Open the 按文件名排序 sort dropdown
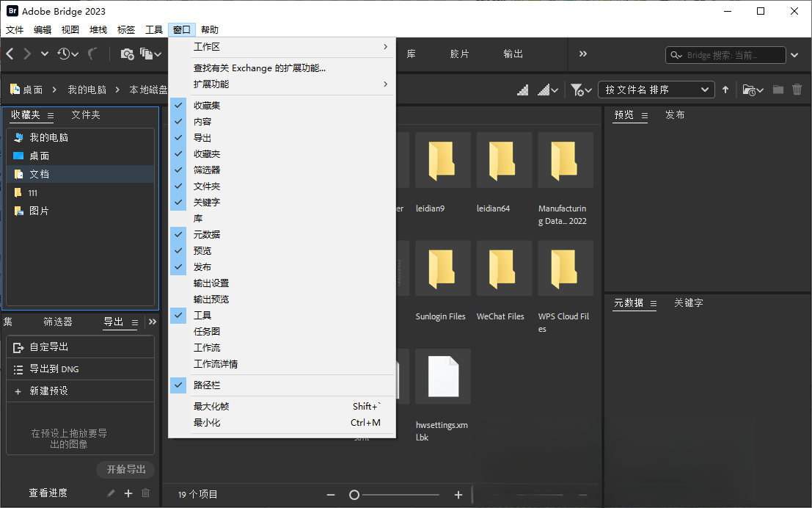 tap(656, 90)
